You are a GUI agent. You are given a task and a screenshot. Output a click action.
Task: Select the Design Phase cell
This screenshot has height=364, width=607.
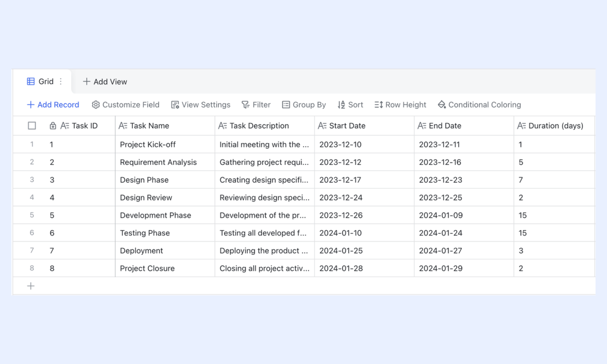coord(165,180)
